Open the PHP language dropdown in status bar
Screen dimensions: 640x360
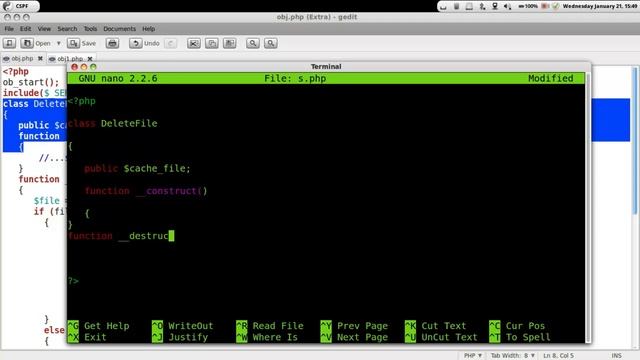[473, 356]
